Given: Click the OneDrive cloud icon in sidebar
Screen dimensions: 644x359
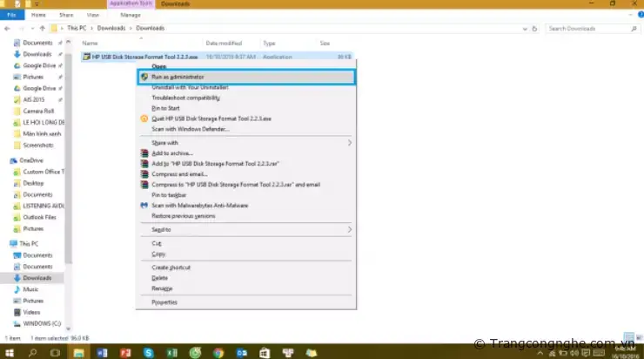Looking at the screenshot, I should tap(13, 161).
